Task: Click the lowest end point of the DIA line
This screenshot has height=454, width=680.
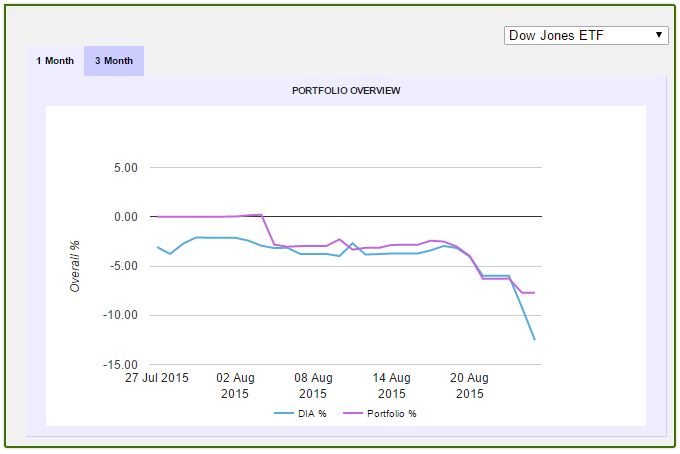Action: coord(535,340)
